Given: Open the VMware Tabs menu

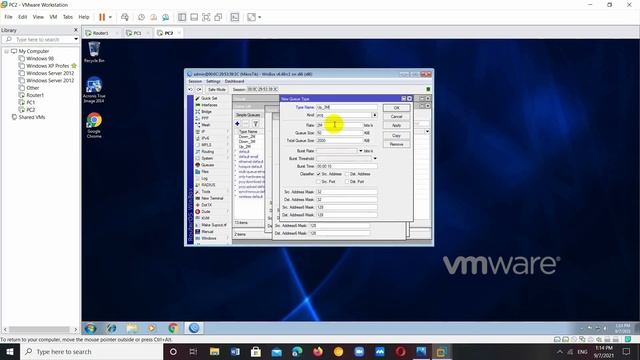Looking at the screenshot, I should pos(68,17).
